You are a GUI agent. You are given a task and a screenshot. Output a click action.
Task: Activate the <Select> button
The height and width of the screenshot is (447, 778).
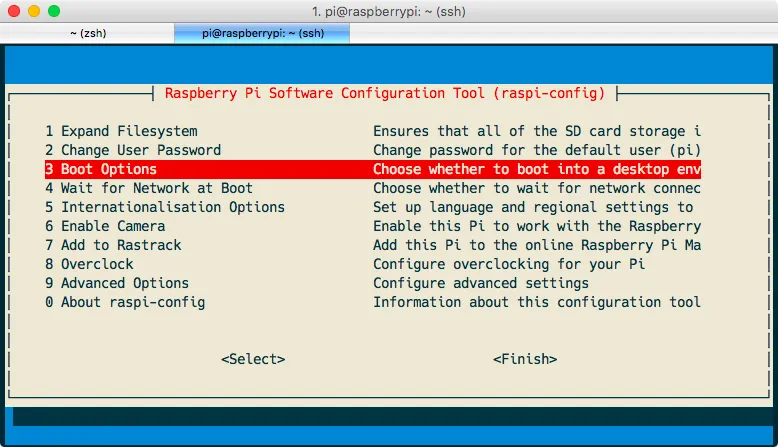(x=253, y=359)
